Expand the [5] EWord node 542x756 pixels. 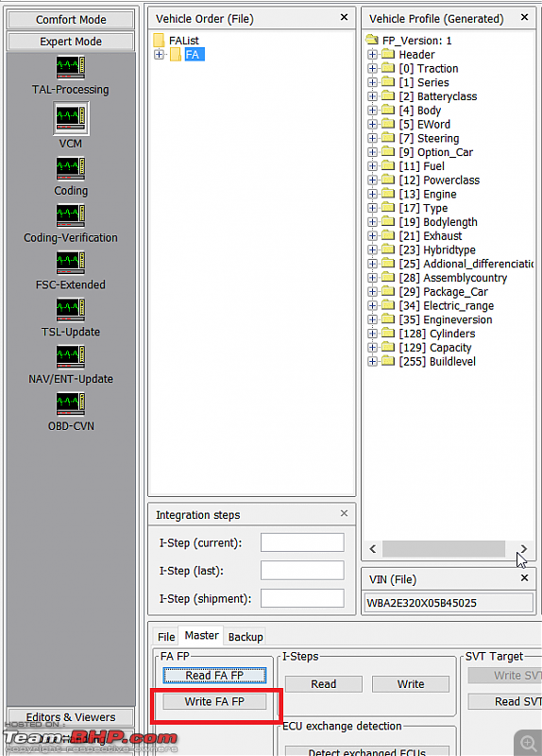[x=372, y=125]
